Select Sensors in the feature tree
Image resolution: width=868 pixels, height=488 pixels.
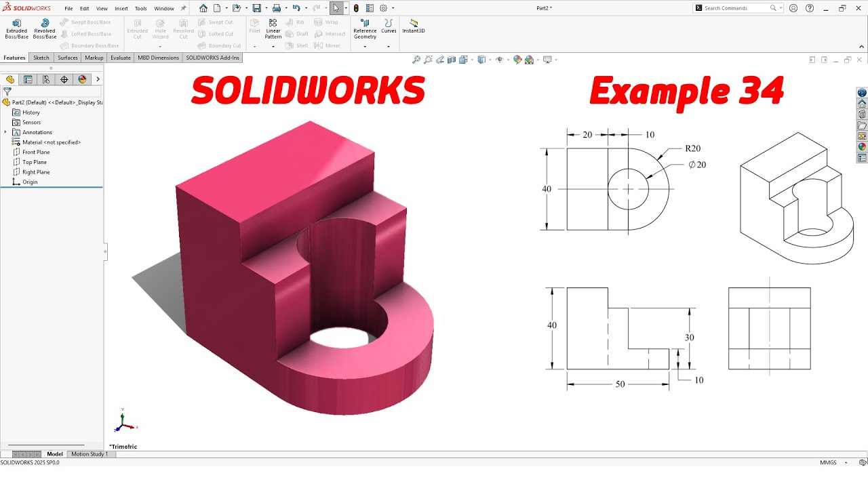point(31,123)
